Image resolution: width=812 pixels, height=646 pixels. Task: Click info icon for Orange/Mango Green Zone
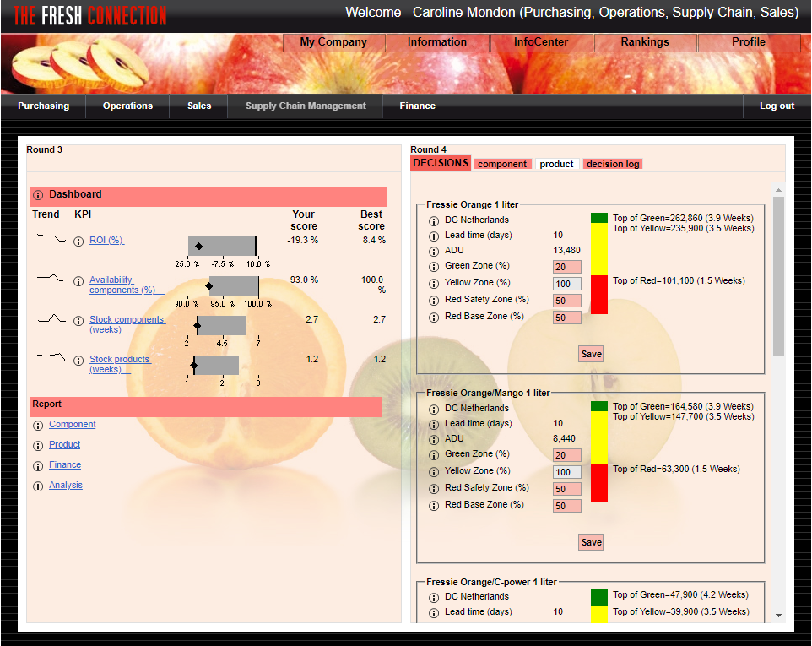tap(434, 455)
